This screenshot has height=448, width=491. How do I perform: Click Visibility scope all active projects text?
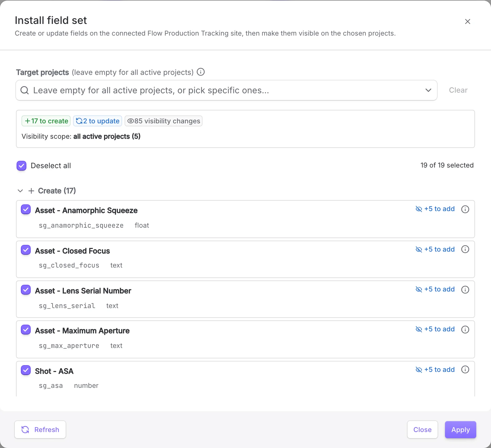coord(81,137)
